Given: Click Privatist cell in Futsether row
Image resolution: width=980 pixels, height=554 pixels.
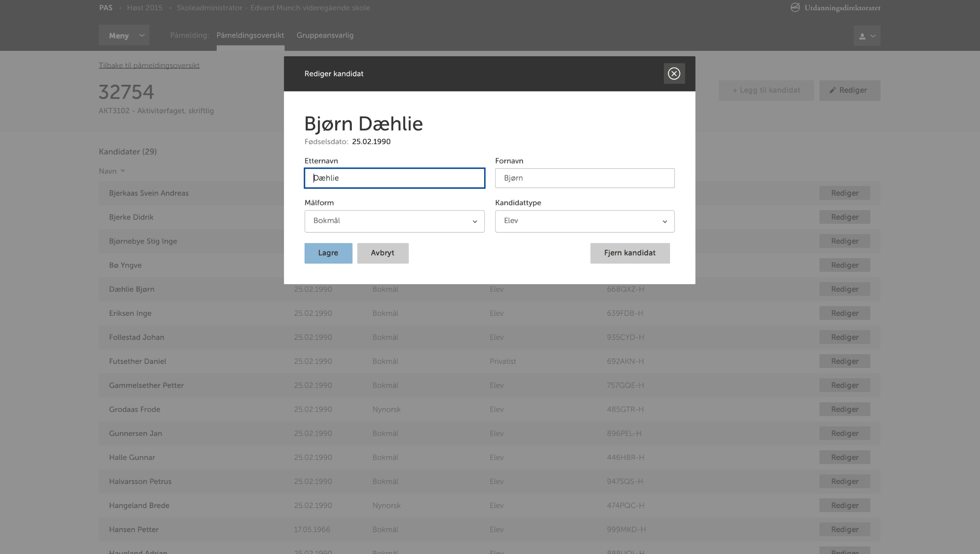Looking at the screenshot, I should click(x=502, y=361).
